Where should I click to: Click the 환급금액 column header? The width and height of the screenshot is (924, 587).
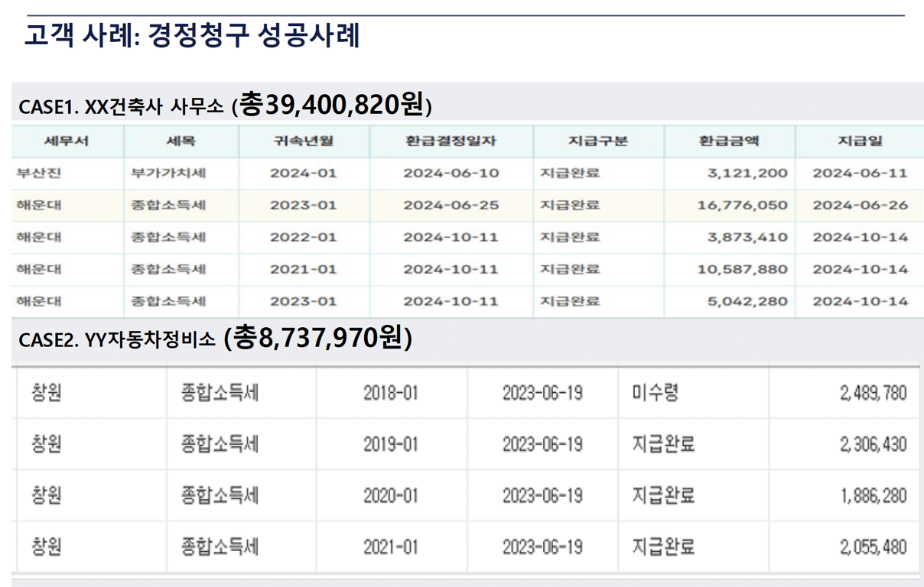click(729, 141)
